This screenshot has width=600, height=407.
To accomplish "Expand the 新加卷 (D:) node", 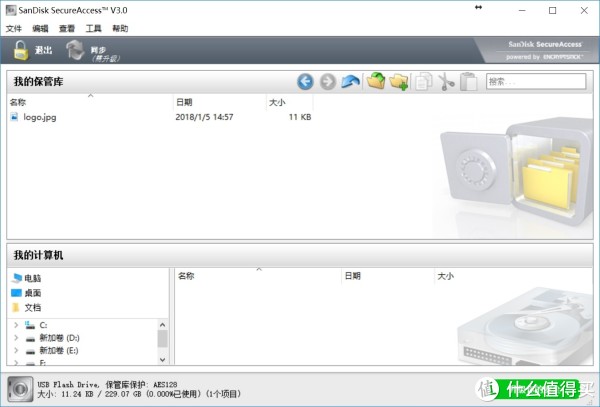I will pyautogui.click(x=16, y=338).
